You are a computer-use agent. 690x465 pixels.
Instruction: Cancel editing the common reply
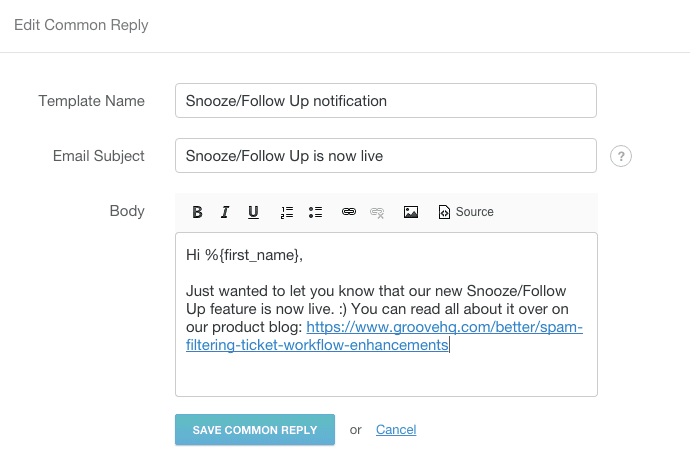(396, 430)
